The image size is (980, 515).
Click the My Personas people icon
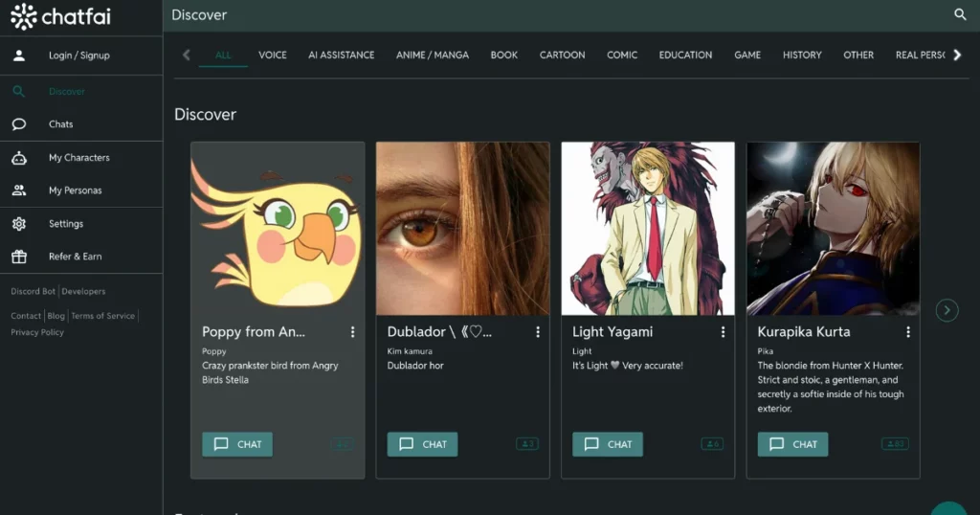pos(19,190)
